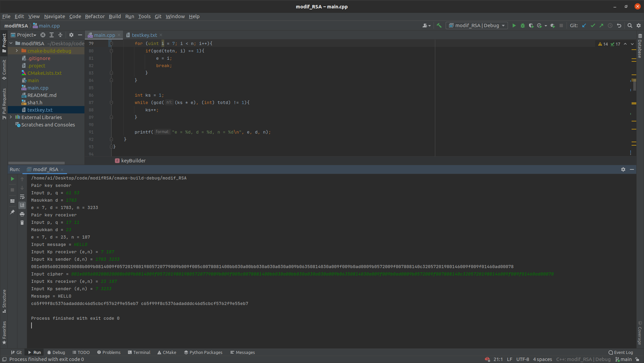The image size is (644, 363).
Task: Toggle scroll to end in Run console
Action: [x=22, y=205]
